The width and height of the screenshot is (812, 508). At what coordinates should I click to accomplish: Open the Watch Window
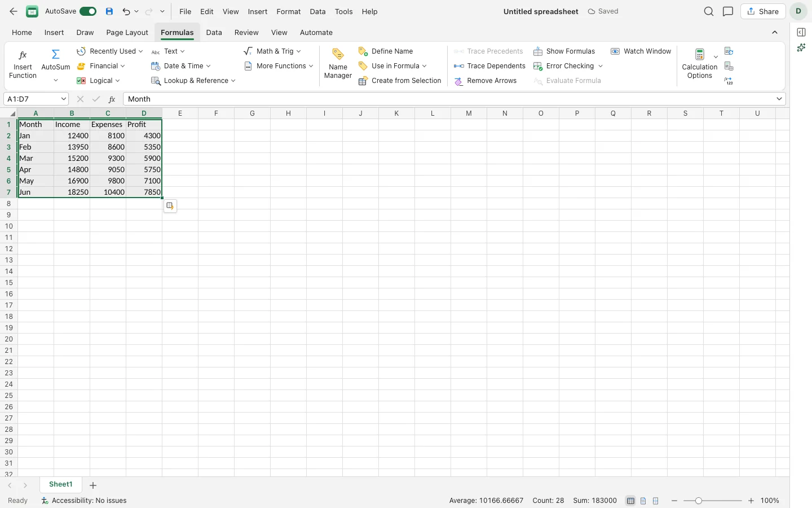641,51
